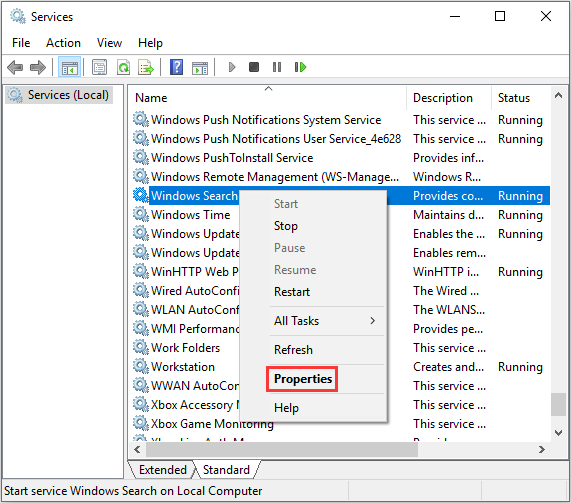571x503 pixels.
Task: Click gear icon next to Xbox Game Monitoring
Action: point(141,423)
